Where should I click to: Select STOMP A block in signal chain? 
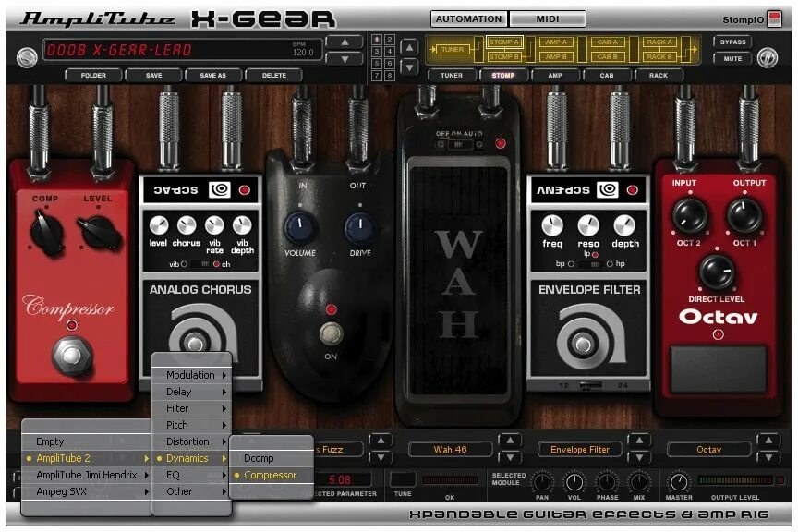504,42
